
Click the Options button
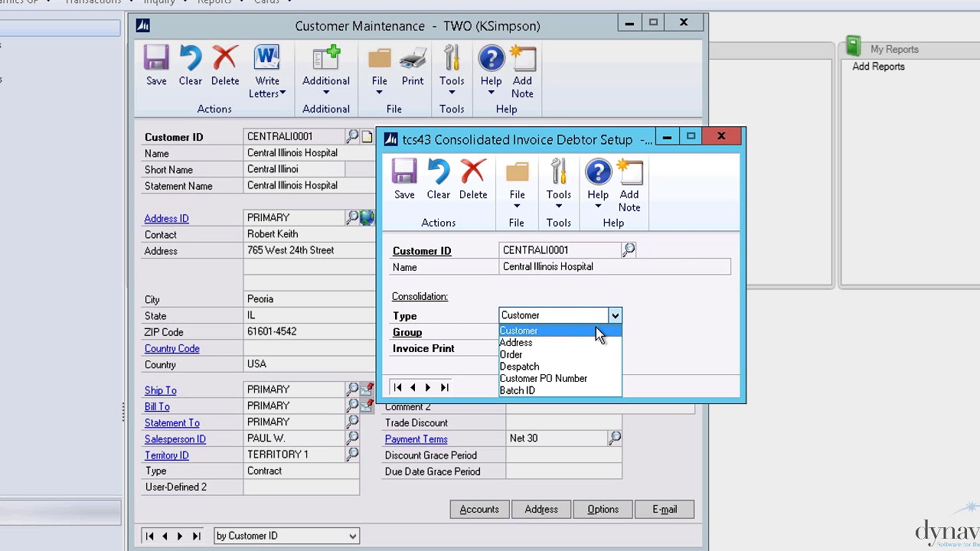603,509
